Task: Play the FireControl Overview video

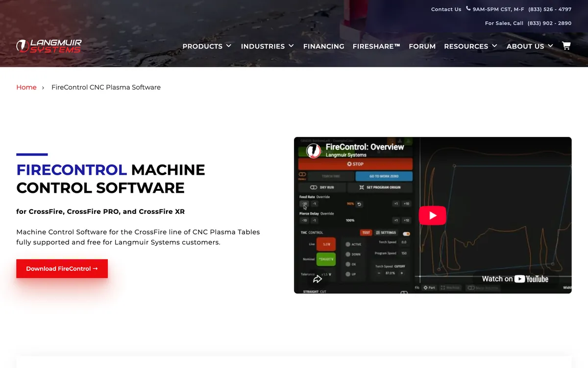Action: [x=432, y=215]
